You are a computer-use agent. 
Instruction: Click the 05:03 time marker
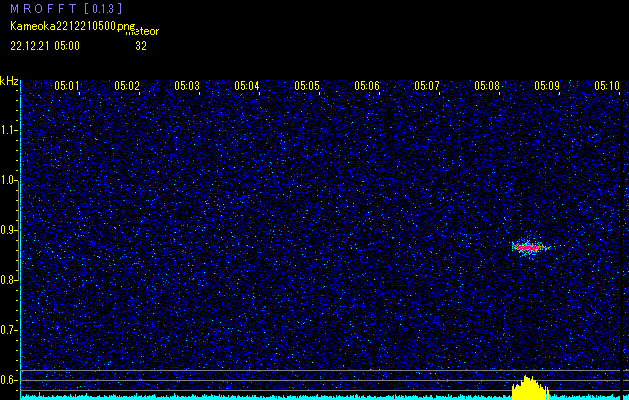187,85
